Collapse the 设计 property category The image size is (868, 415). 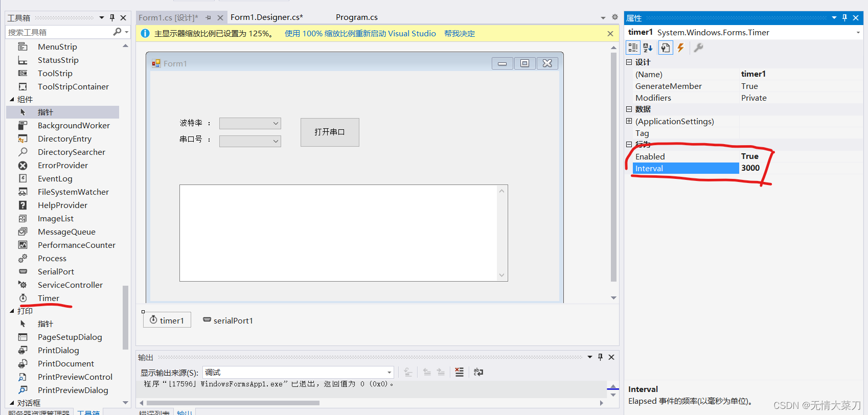[x=629, y=62]
